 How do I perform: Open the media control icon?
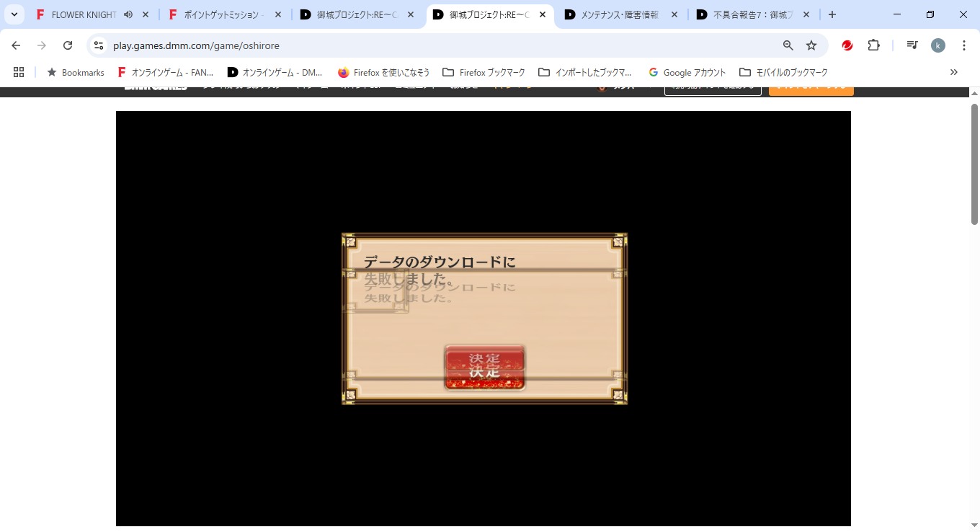coord(912,45)
